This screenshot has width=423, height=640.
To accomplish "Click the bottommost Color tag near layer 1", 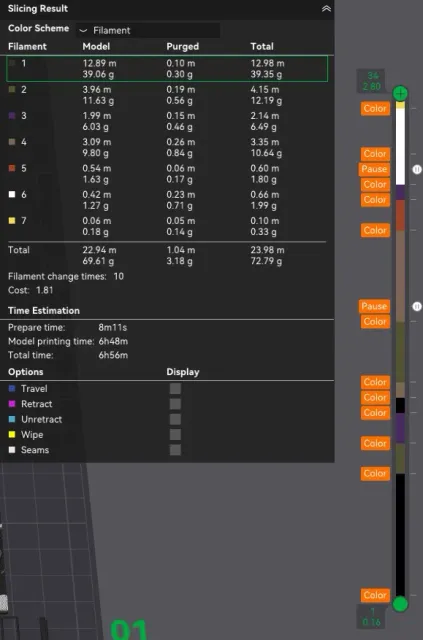I will 375,595.
